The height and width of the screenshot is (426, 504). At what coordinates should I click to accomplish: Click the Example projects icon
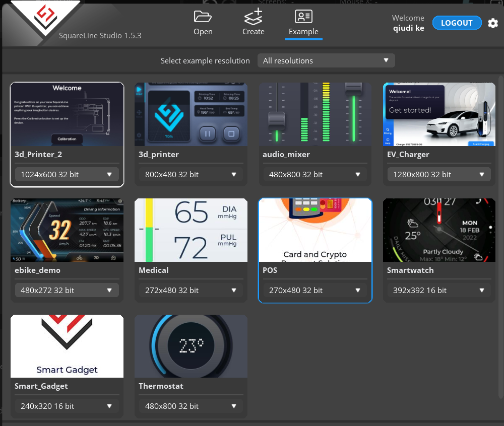(x=303, y=17)
